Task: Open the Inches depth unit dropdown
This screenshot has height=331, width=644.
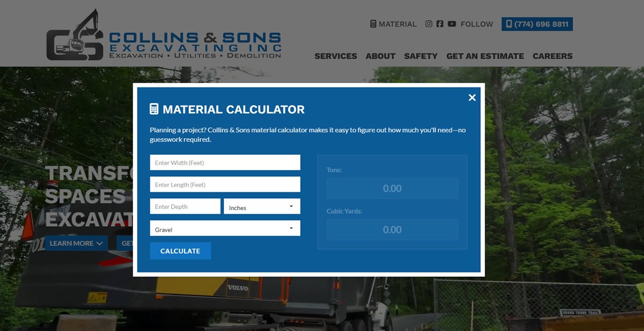Action: pos(262,207)
